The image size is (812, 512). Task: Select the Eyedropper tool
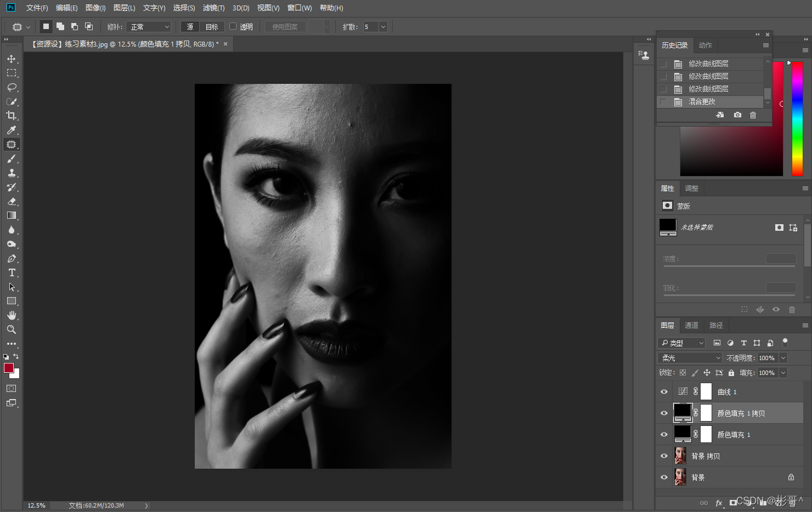[12, 130]
